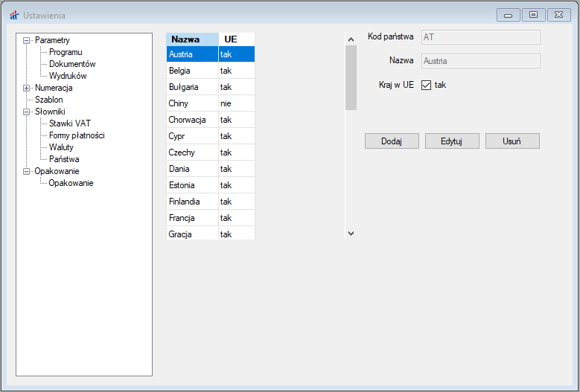Click the 'nie' UE cell for Chiny
Viewport: 580px width, 392px height.
pos(237,103)
